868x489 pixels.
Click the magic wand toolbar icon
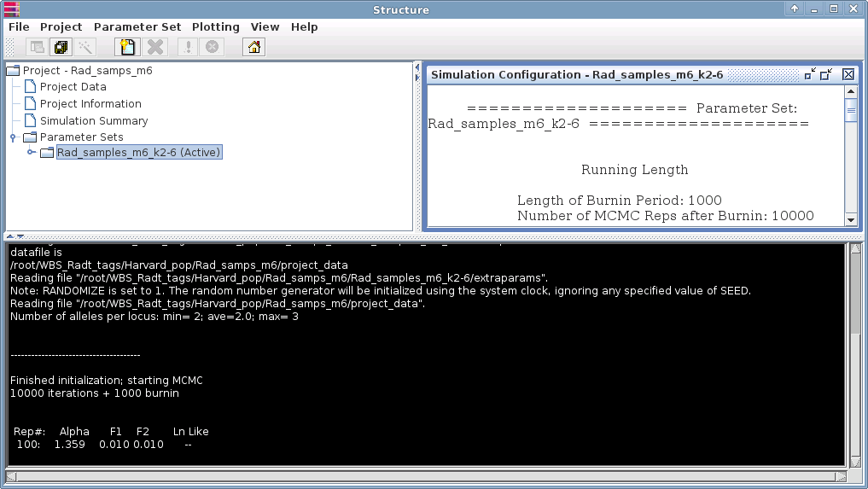pyautogui.click(x=84, y=48)
